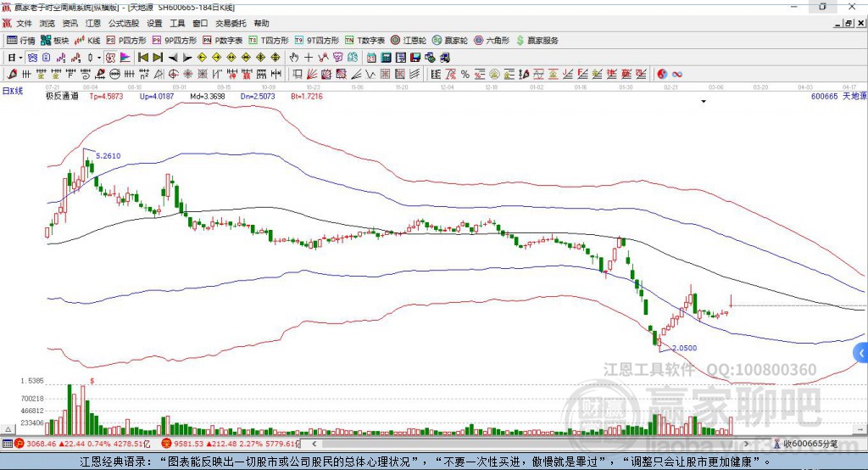Click the 极反通道 indicator label

62,96
